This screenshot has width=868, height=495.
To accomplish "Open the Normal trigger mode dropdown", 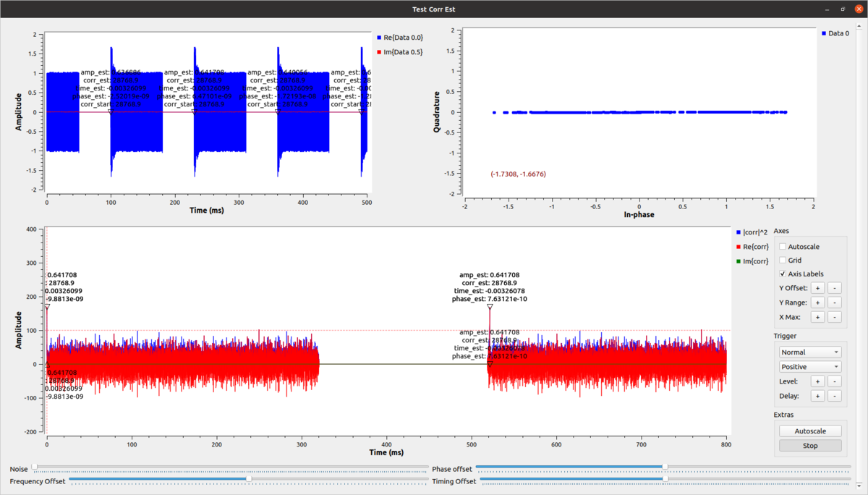I will click(809, 352).
